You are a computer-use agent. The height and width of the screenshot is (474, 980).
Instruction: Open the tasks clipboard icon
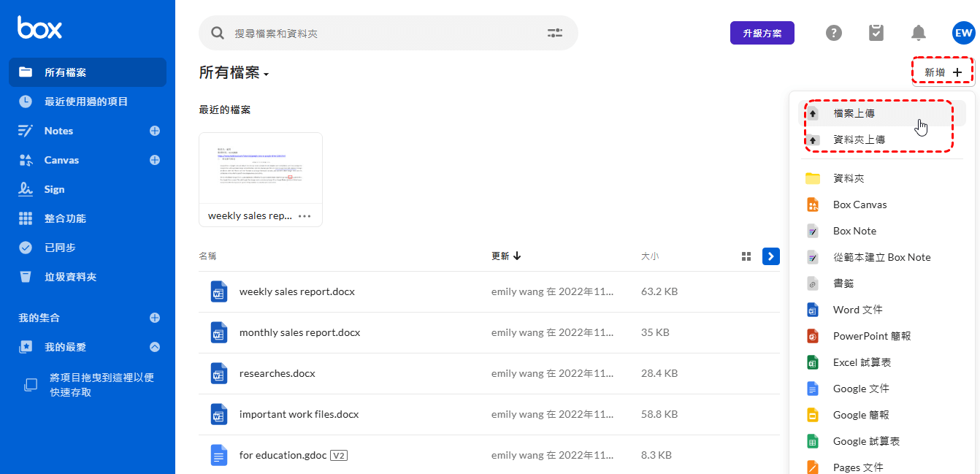(x=876, y=33)
